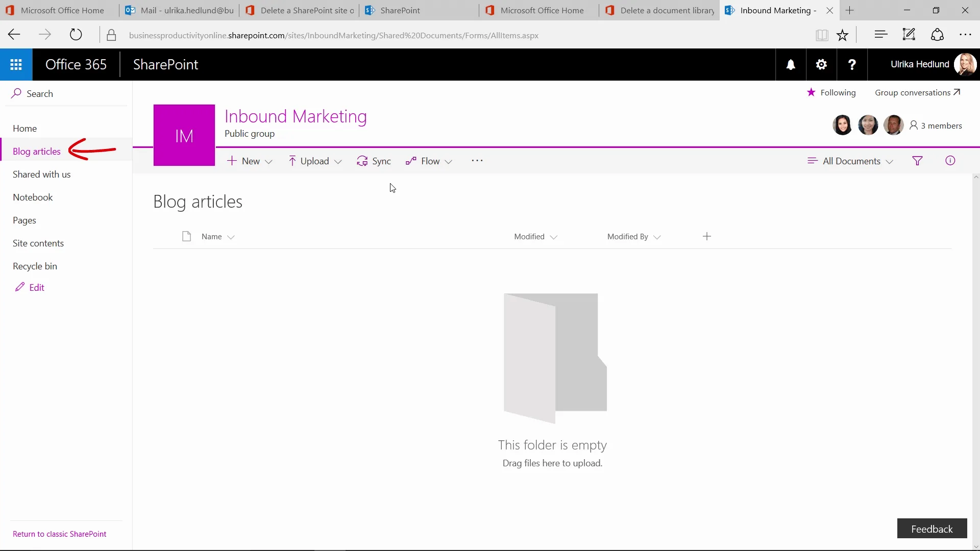980x551 pixels.
Task: Switch to the SharePoint browser tab
Action: [x=420, y=10]
